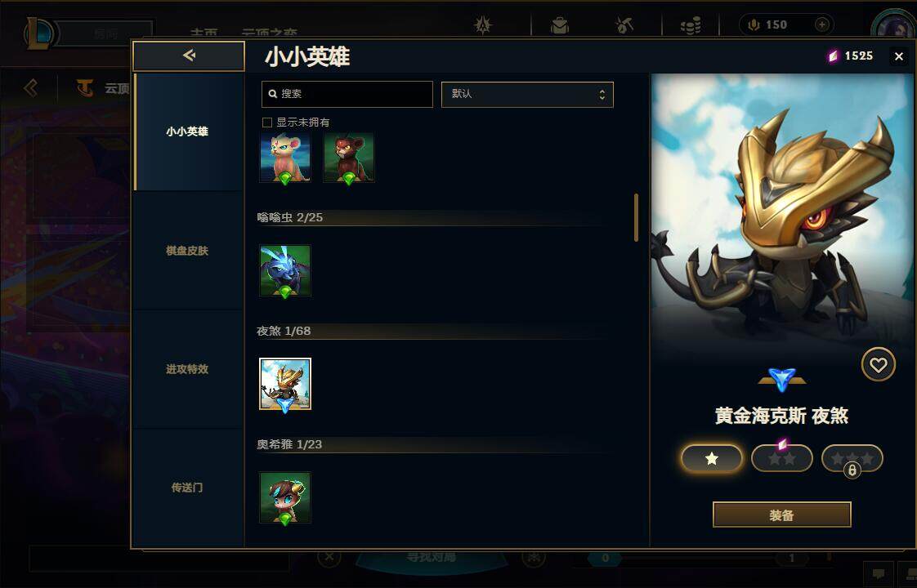The height and width of the screenshot is (588, 917).
Task: Choose the 奥希雅 little legend thumbnail
Action: (x=284, y=497)
